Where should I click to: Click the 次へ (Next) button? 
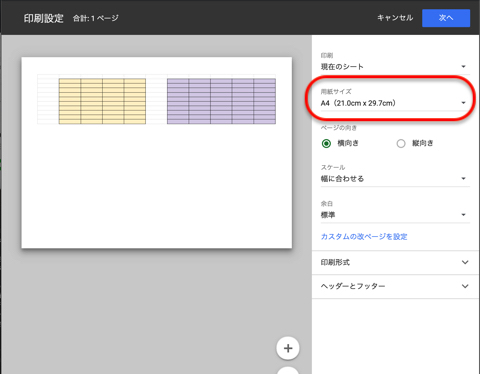[x=446, y=18]
